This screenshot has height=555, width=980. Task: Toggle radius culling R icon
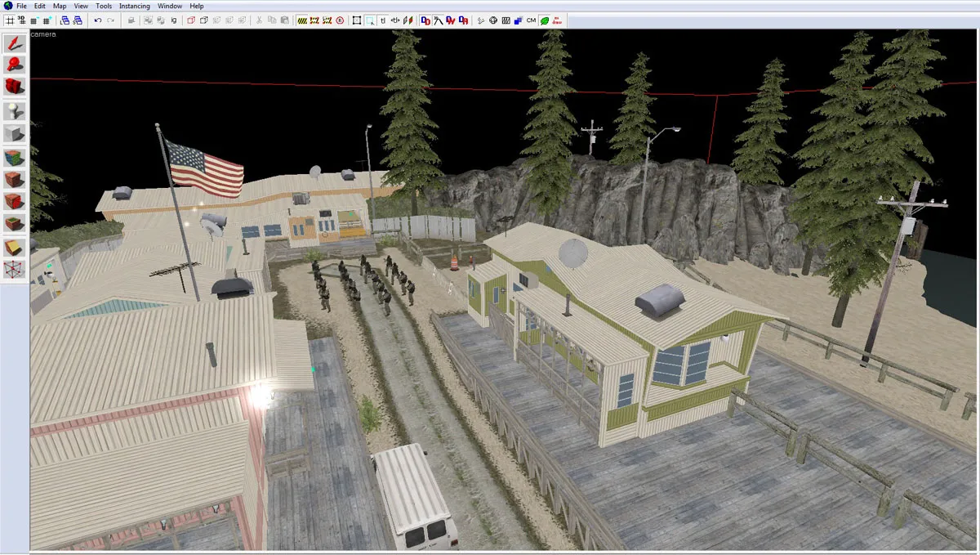pos(340,20)
